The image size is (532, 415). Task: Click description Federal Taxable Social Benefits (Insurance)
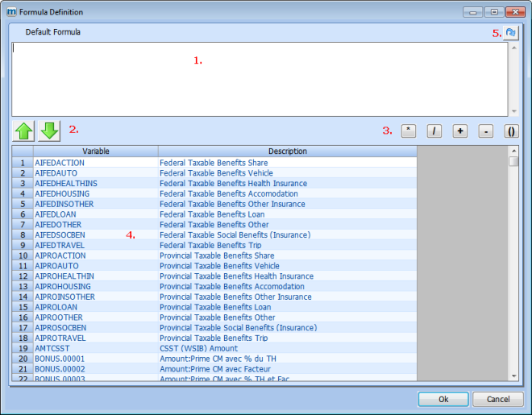[x=235, y=235]
